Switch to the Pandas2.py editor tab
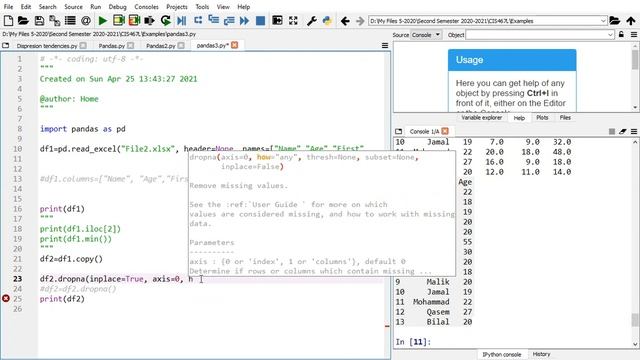Image resolution: width=640 pixels, height=360 pixels. (x=160, y=46)
